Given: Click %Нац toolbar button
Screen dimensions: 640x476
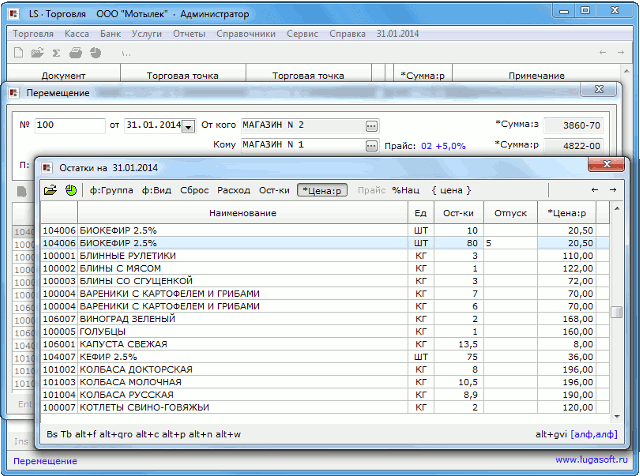Looking at the screenshot, I should click(405, 190).
